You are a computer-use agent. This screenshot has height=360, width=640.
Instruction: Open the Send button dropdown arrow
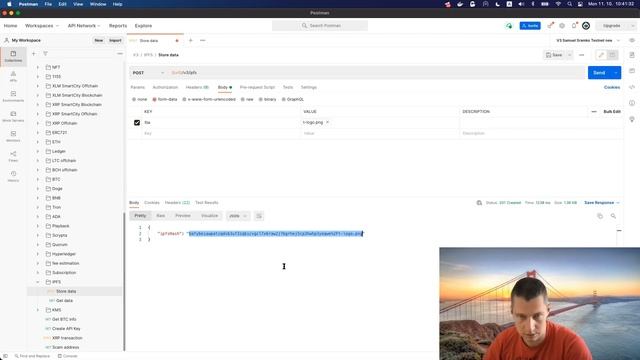(x=616, y=73)
